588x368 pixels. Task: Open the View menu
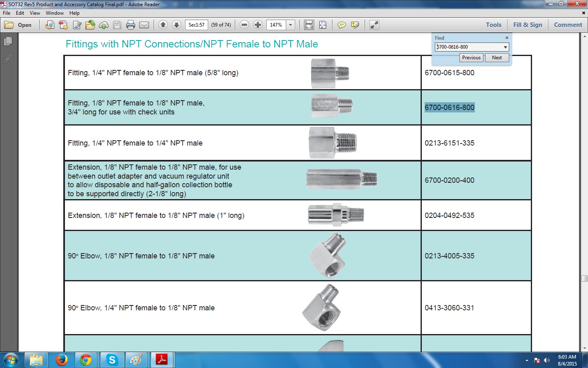tap(35, 13)
